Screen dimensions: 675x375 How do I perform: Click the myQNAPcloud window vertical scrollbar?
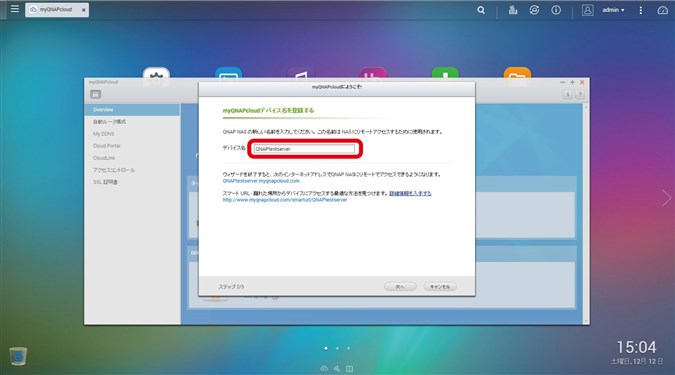coord(585,213)
